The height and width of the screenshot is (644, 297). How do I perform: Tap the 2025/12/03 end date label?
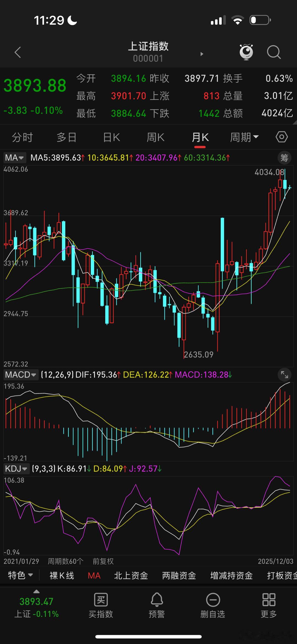pyautogui.click(x=276, y=561)
